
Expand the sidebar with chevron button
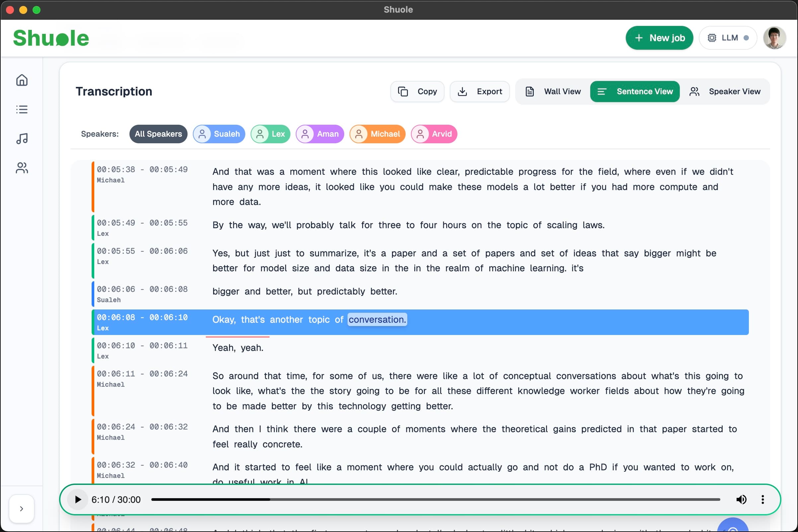(x=21, y=508)
